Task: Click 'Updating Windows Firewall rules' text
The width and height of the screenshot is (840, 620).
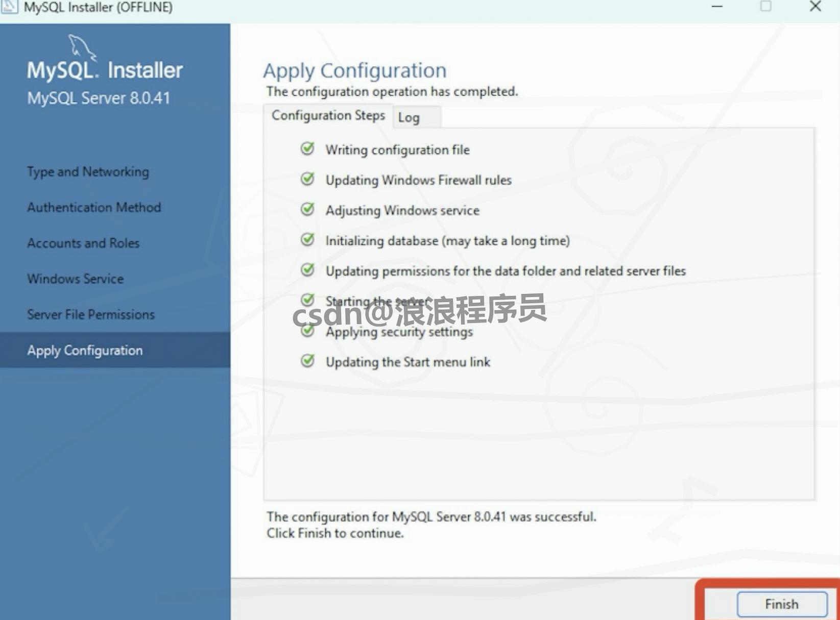Action: (x=419, y=180)
